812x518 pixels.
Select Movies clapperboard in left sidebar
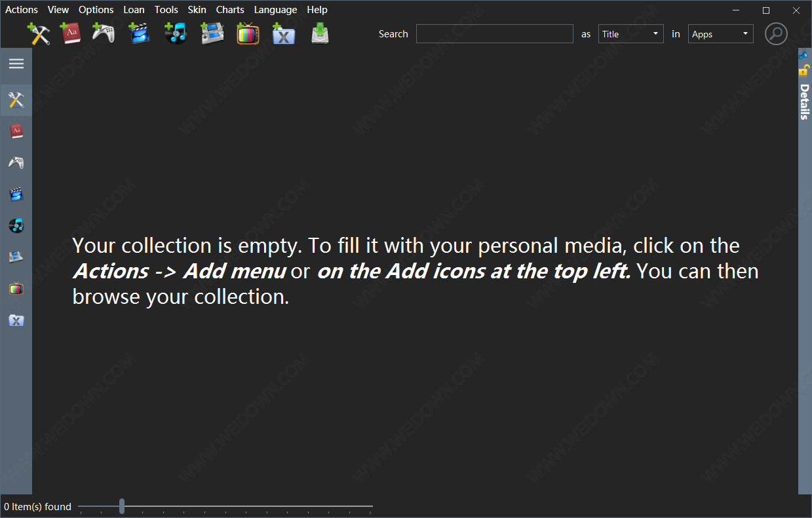pyautogui.click(x=16, y=194)
